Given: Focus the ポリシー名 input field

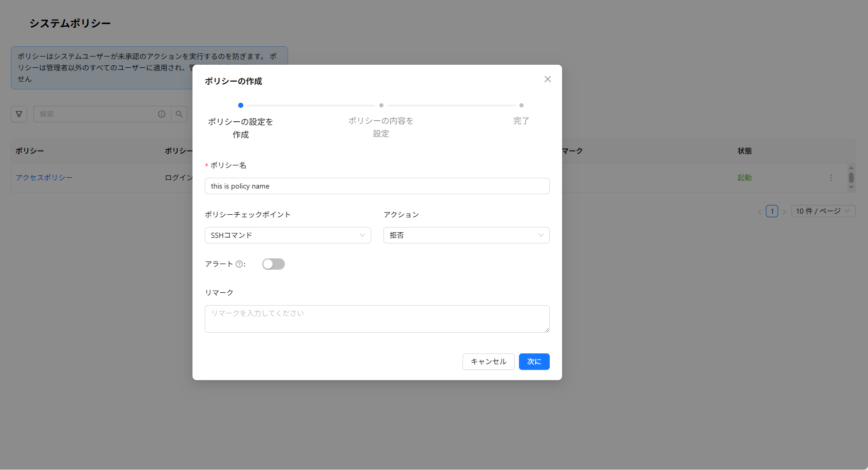Looking at the screenshot, I should (x=377, y=186).
